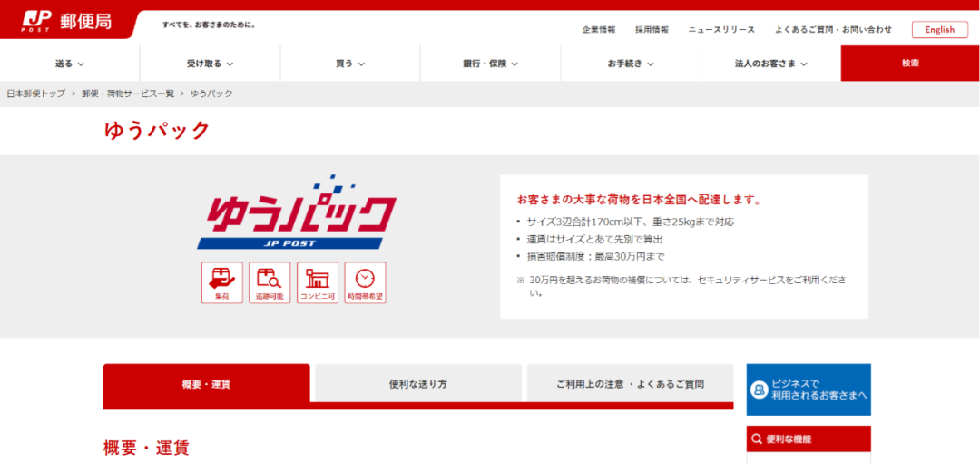Open the ニュースリリース link
Viewport: 980px width, 464px height.
click(722, 29)
